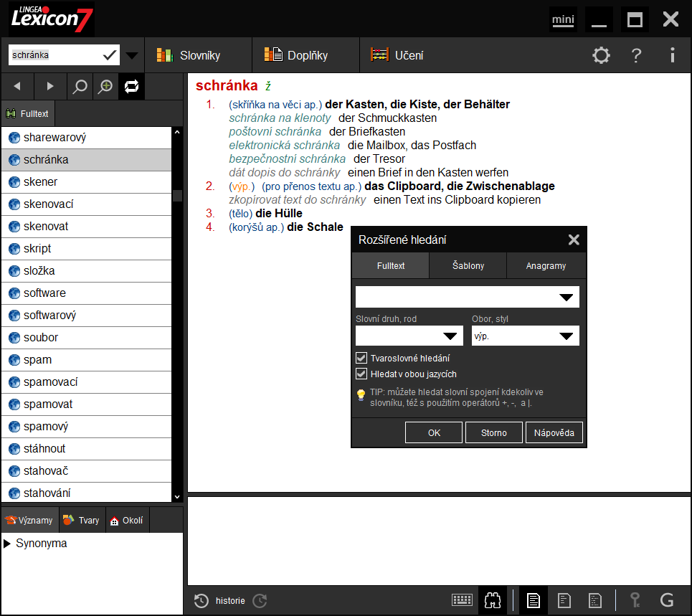The height and width of the screenshot is (616, 692).
Task: Swap translation direction with the arrows icon
Action: 130,85
